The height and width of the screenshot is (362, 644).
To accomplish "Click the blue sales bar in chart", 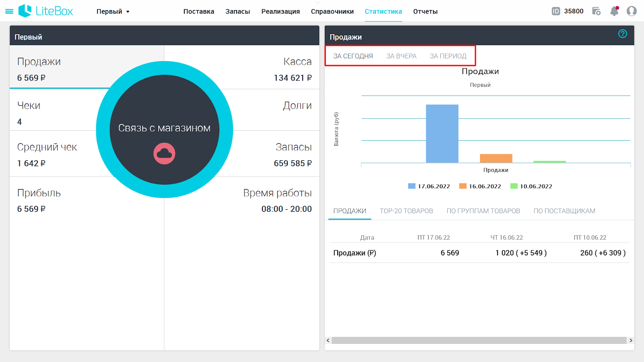I will click(x=442, y=134).
